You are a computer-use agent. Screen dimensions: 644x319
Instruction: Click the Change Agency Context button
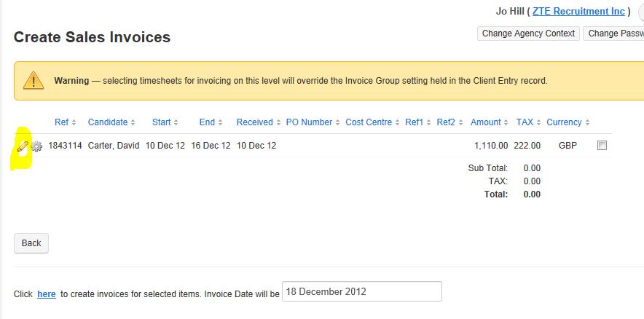tap(528, 34)
